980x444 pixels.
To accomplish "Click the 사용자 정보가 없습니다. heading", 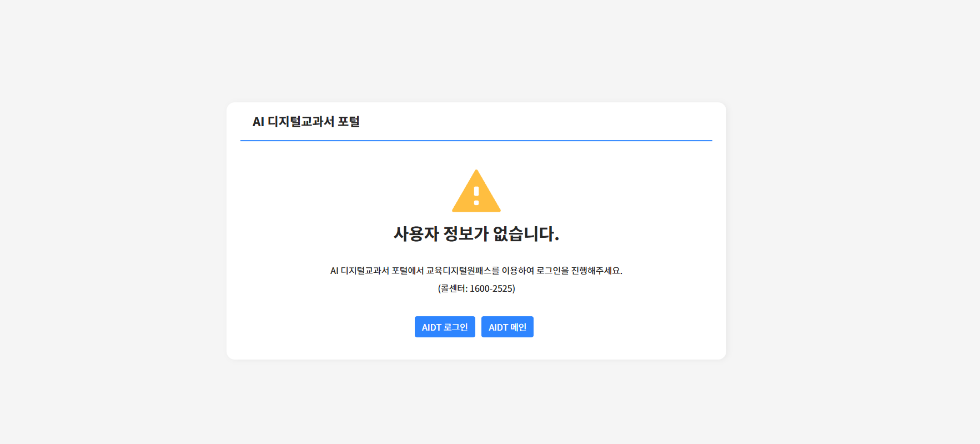I will [x=476, y=234].
